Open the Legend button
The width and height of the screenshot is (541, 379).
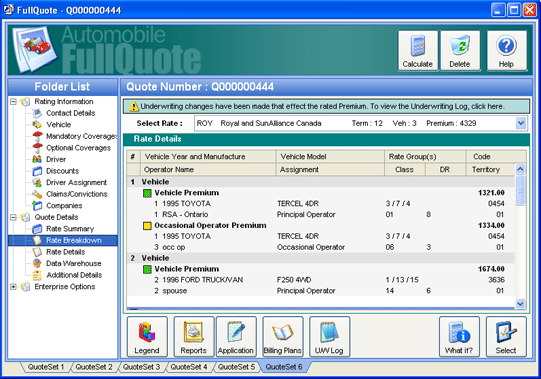coord(147,337)
